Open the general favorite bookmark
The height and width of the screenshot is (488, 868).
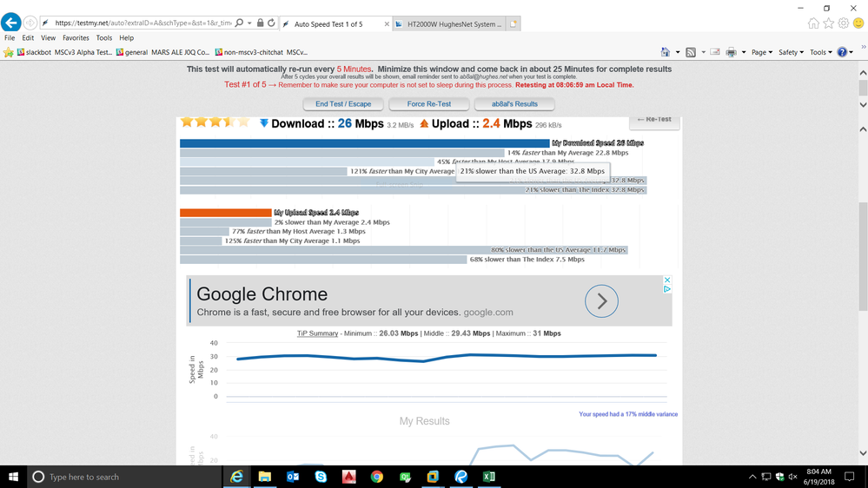coord(132,53)
